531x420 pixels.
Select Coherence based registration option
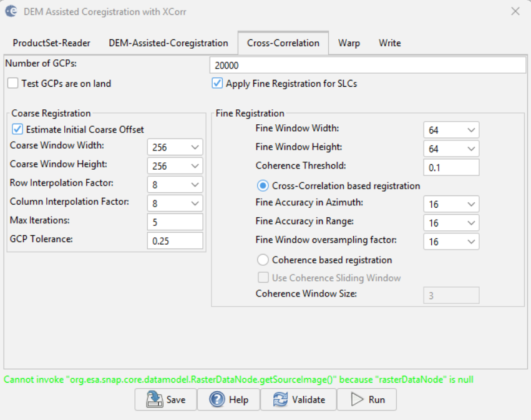pyautogui.click(x=263, y=260)
